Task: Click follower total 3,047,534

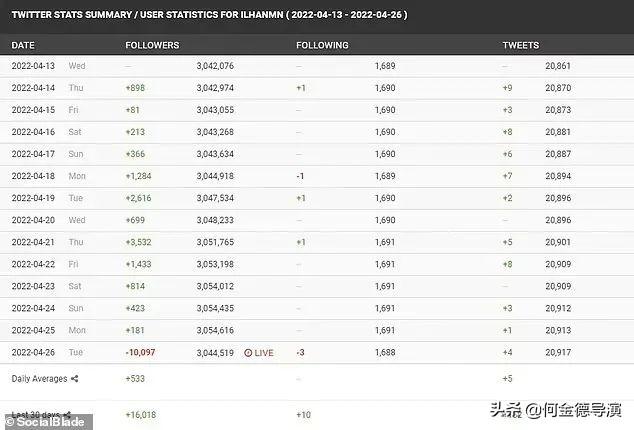Action: [215, 198]
